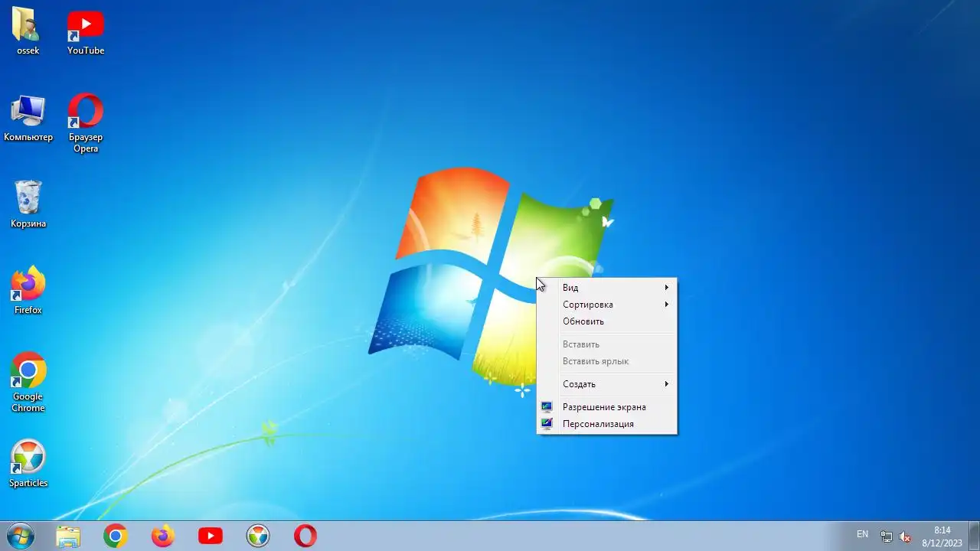Choose Обновить in the context menu

pyautogui.click(x=607, y=321)
